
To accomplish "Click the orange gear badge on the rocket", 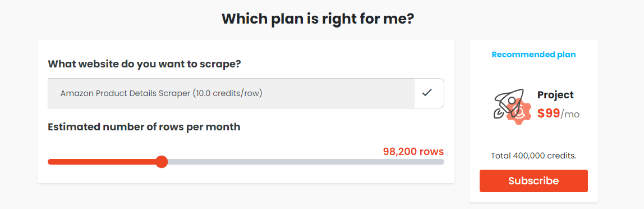I will [x=519, y=113].
